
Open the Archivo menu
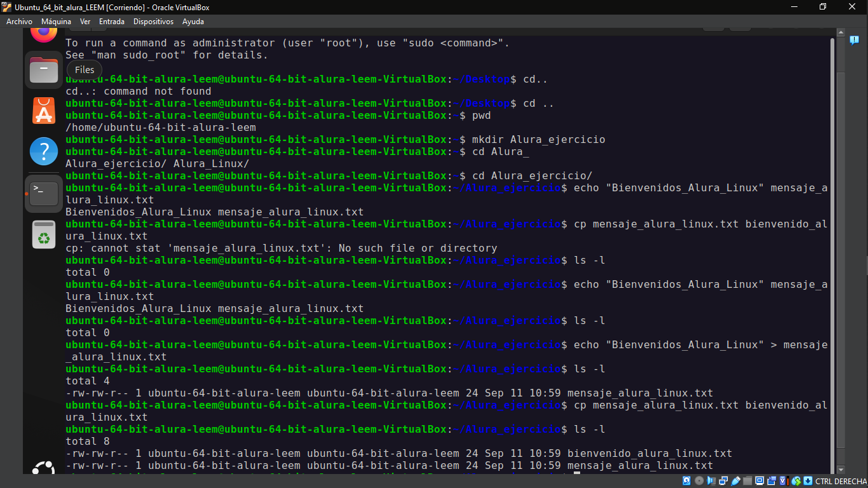pos(19,21)
